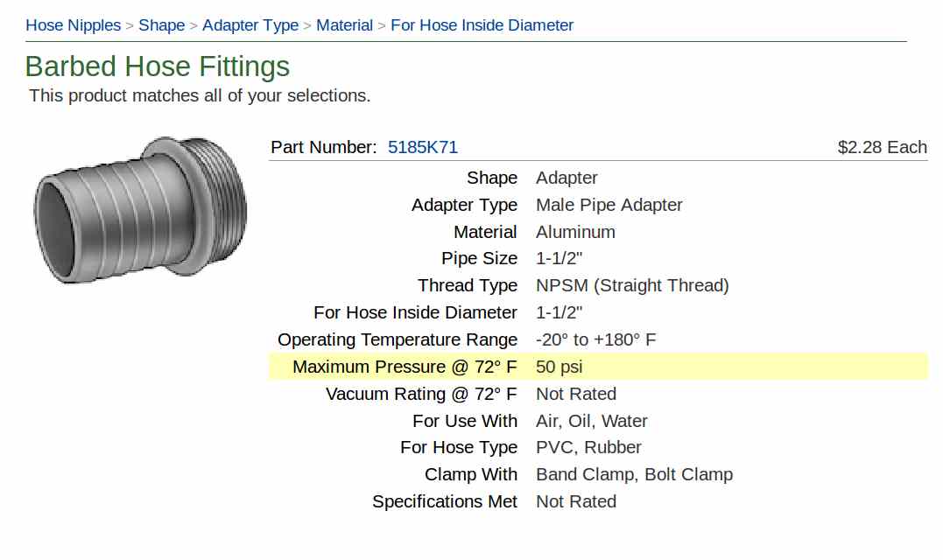Click the NPSM (Straight Thread) value
The height and width of the screenshot is (560, 943).
632,285
